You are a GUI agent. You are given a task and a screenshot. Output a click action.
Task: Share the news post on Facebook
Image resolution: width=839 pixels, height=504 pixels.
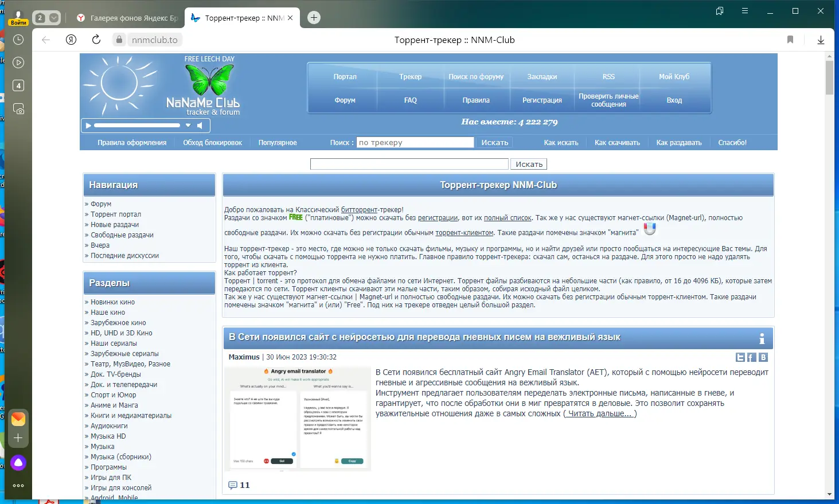tap(752, 357)
